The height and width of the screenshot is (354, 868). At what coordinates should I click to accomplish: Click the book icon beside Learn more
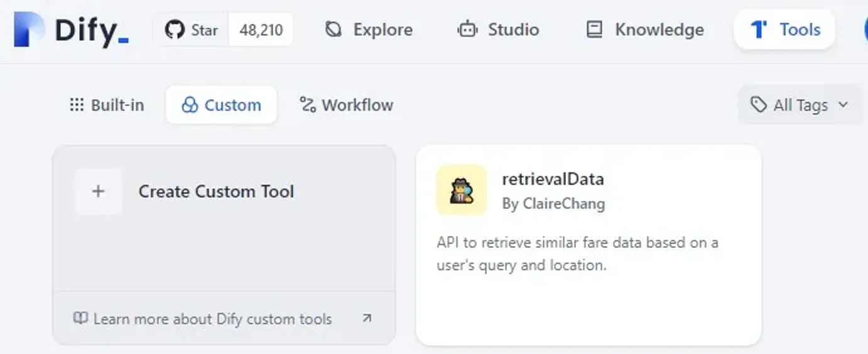80,319
